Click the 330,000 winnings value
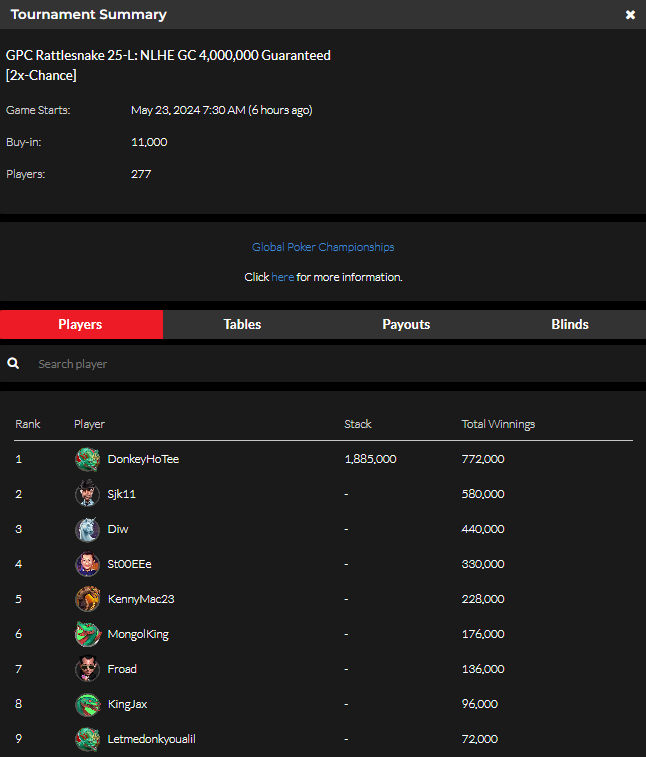 click(483, 564)
